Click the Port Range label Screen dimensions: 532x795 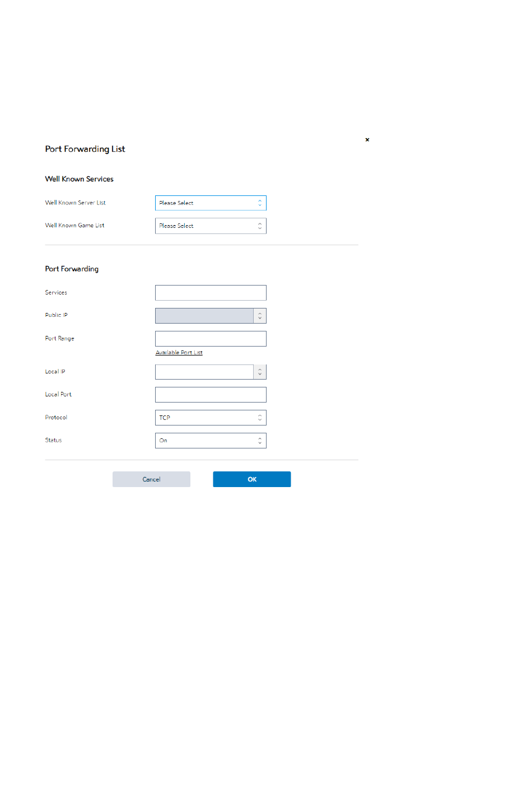coord(59,339)
